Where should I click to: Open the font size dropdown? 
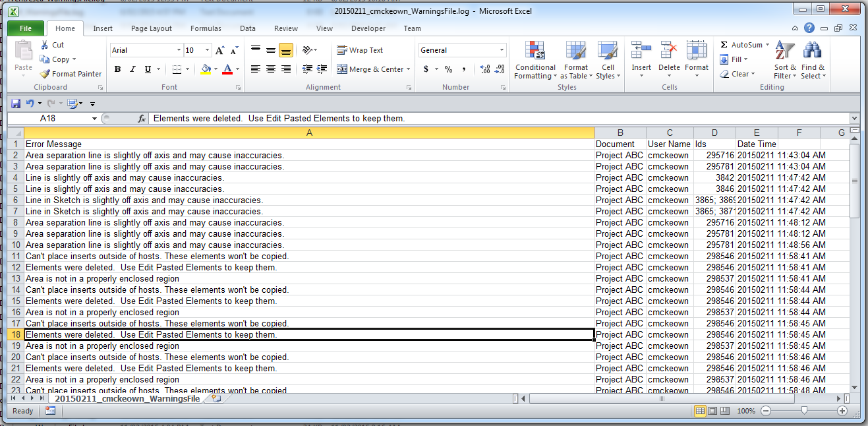(x=208, y=51)
